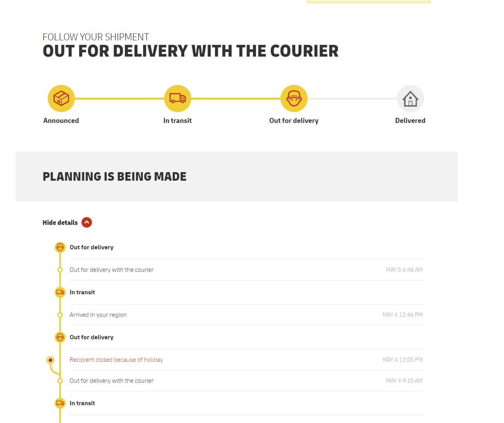
Task: Collapse details with the red chevron button
Action: (87, 223)
